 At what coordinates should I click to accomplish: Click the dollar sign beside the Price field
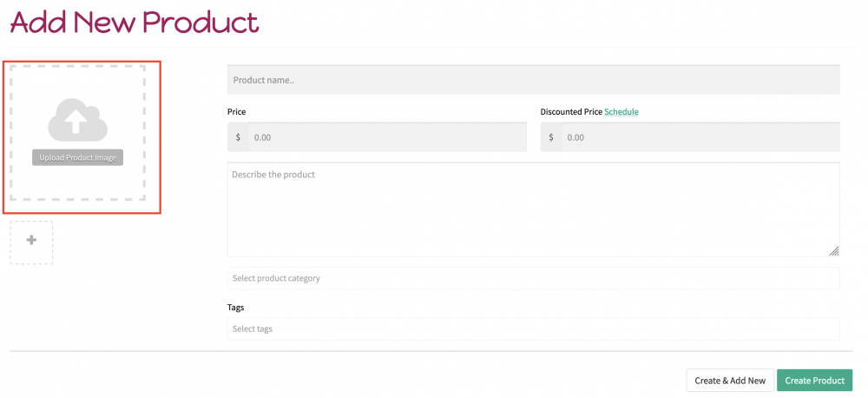(x=238, y=137)
